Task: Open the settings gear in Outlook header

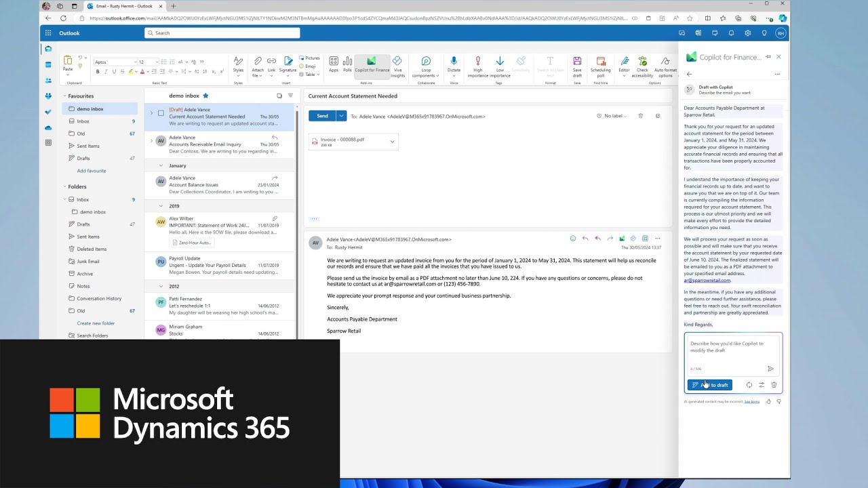Action: click(x=747, y=33)
